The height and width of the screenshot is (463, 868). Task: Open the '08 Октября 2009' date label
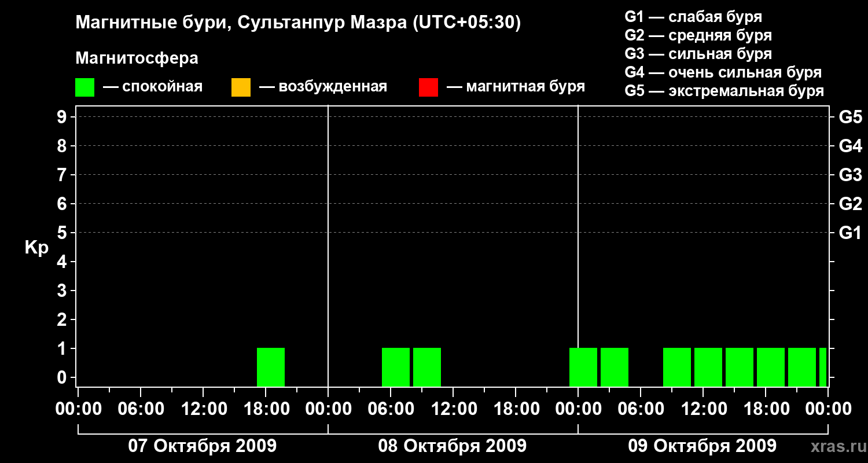click(452, 446)
